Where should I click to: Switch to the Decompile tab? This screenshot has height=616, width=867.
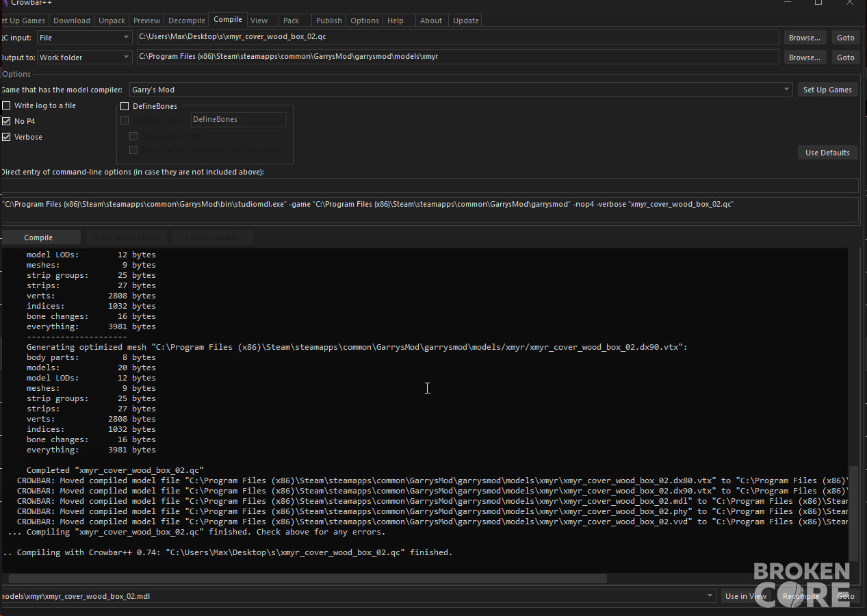tap(186, 21)
